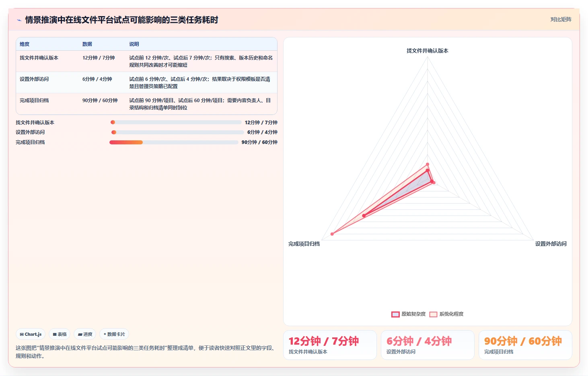Screen dimensions: 588x376
Task: Click the description starting 试点前 12 分钟/次
Action: tap(201, 61)
